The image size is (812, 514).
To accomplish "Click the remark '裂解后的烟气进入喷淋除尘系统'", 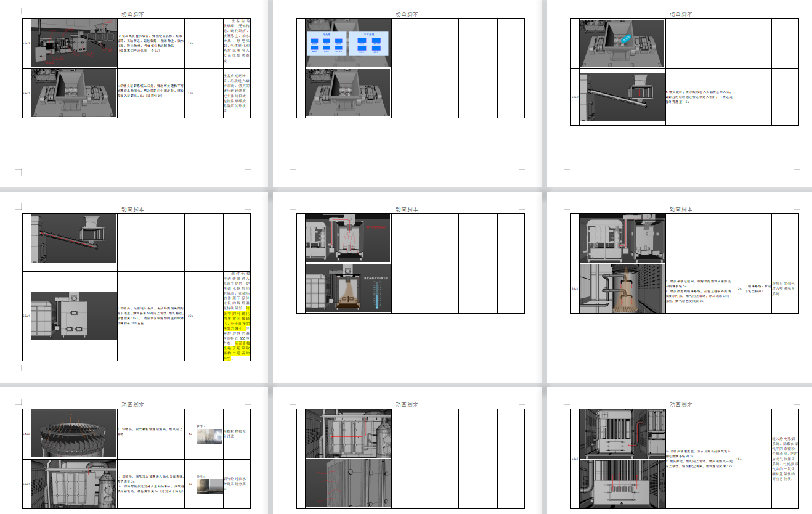I will pyautogui.click(x=785, y=288).
